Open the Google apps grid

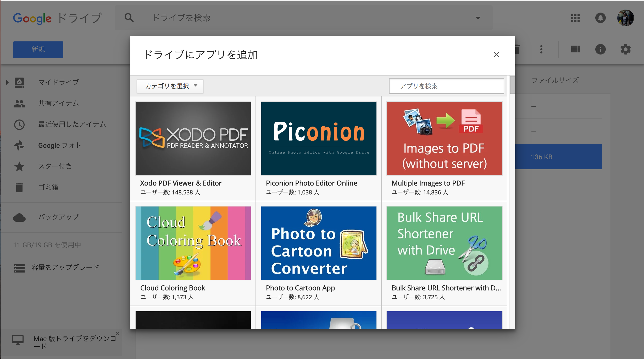pos(575,18)
